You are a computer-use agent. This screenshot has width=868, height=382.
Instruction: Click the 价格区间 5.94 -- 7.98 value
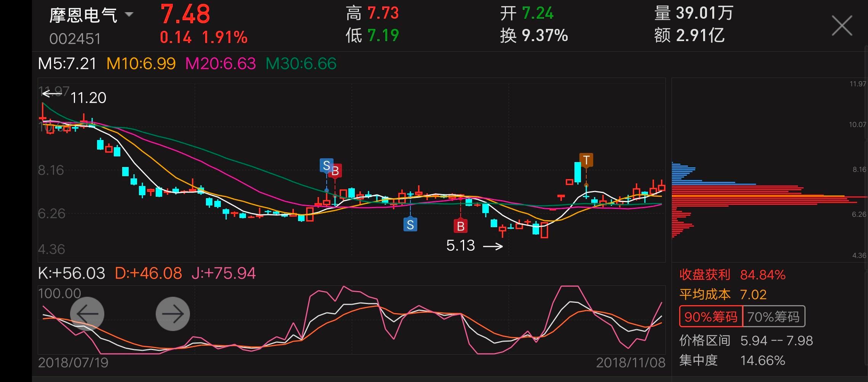pos(776,341)
